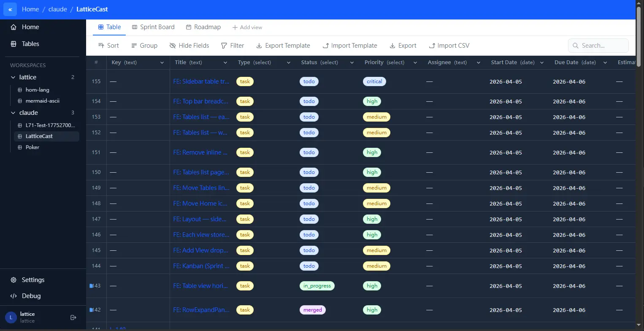Click the plus icon of Add view
Image resolution: width=644 pixels, height=331 pixels.
point(235,27)
